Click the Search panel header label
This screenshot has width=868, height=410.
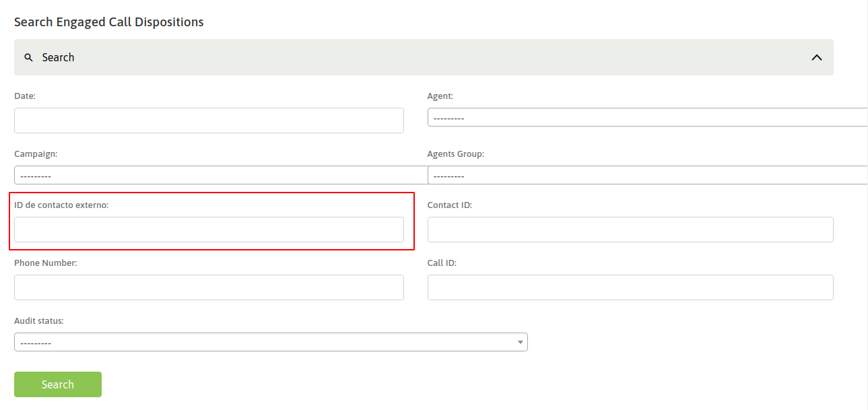coord(58,58)
